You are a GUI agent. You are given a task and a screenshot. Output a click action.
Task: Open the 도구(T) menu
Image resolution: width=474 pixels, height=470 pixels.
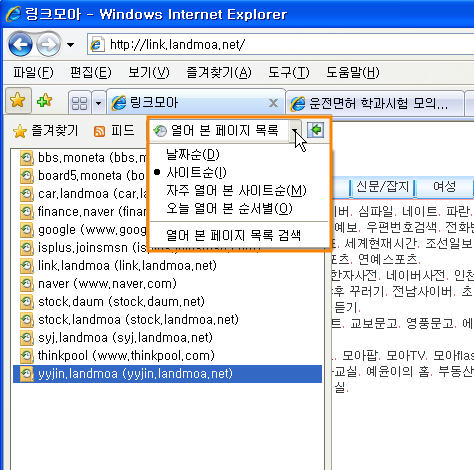pyautogui.click(x=289, y=72)
